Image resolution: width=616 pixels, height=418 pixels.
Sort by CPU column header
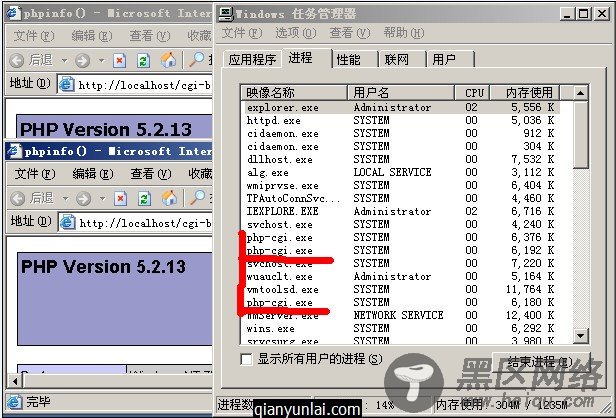point(473,93)
